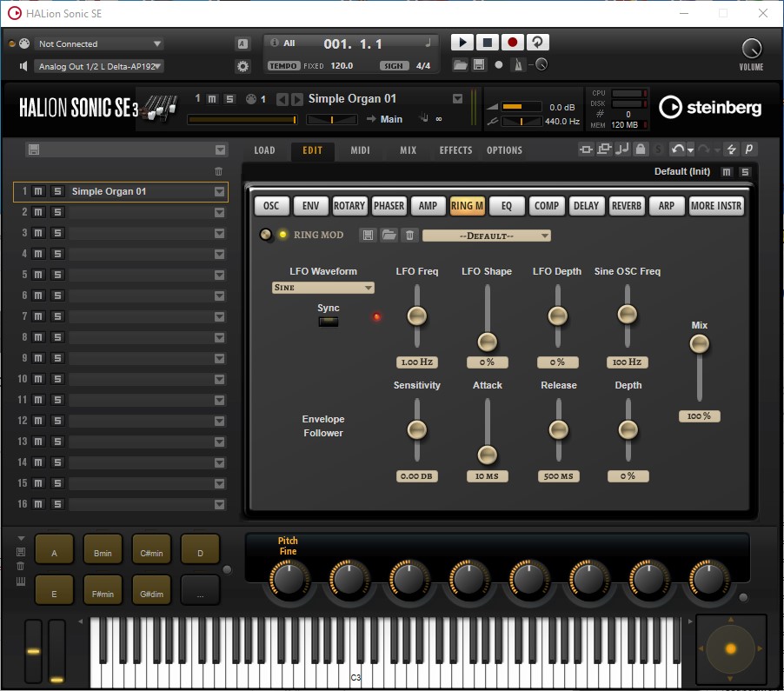Image resolution: width=784 pixels, height=691 pixels.
Task: Select previous program with left arrow
Action: [x=282, y=99]
